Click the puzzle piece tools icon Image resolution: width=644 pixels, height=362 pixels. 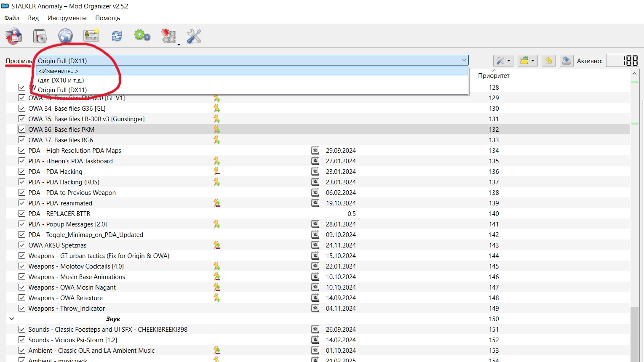tap(168, 36)
